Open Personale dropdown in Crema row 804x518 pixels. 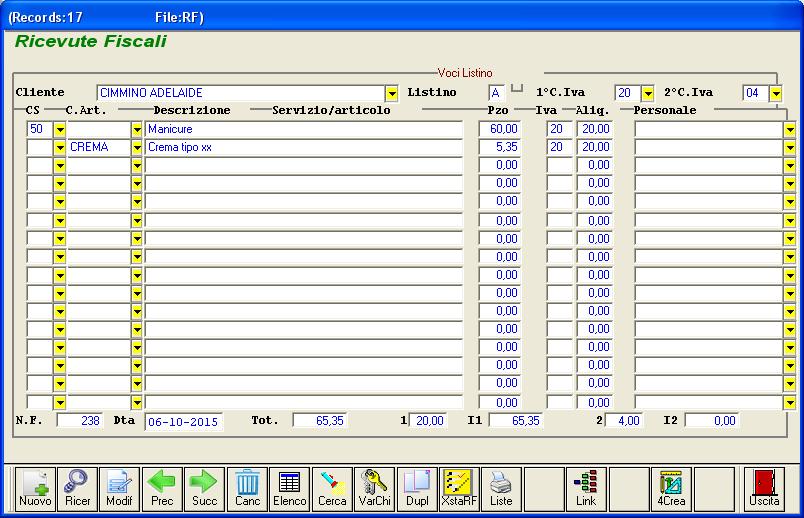pyautogui.click(x=790, y=147)
